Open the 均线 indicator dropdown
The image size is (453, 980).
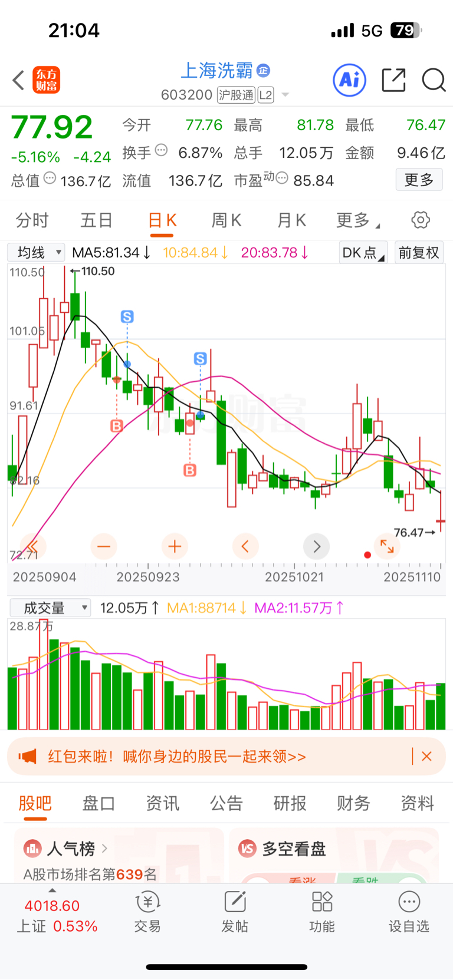pos(36,253)
